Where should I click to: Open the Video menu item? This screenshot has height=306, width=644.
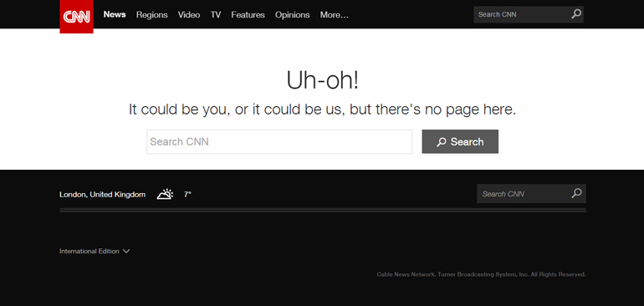[189, 15]
